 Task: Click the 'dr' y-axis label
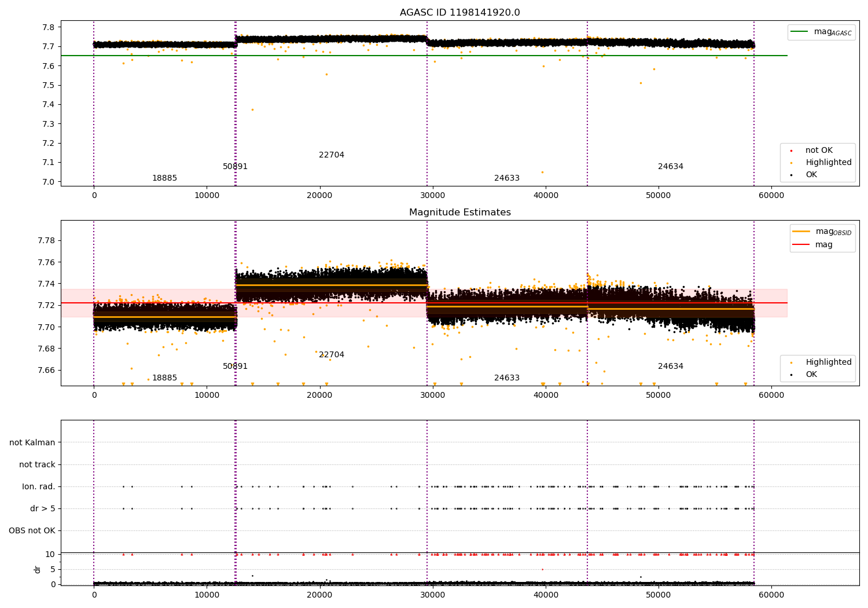[x=38, y=569]
